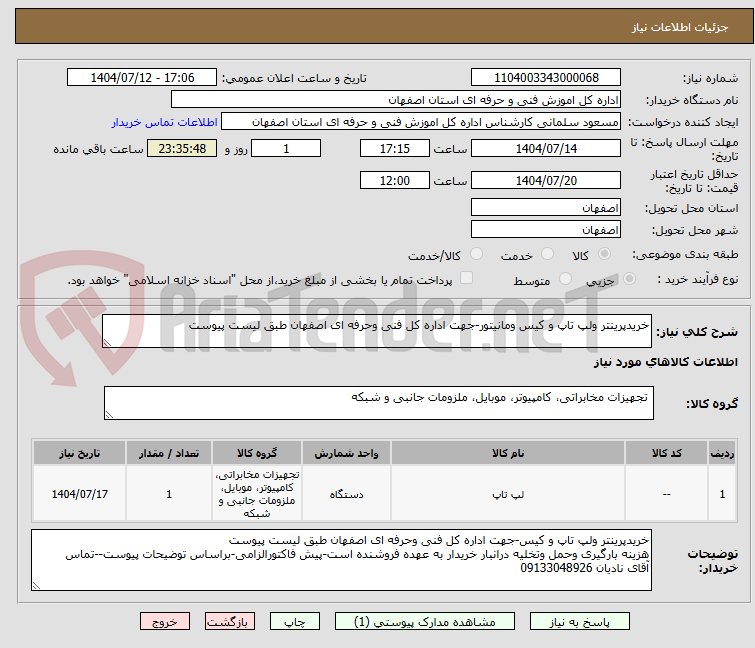Click the تعداد / مقدار column header
755x648 pixels.
(169, 453)
